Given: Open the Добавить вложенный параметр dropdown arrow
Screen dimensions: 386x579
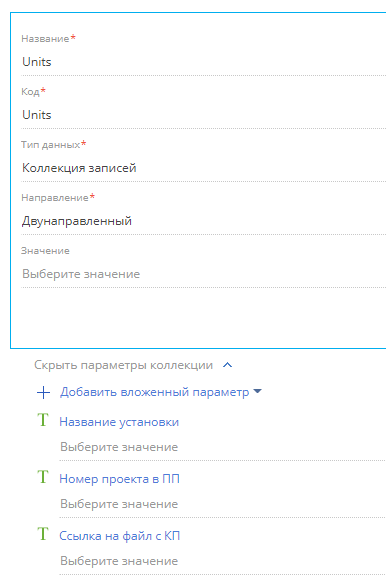Looking at the screenshot, I should click(257, 391).
